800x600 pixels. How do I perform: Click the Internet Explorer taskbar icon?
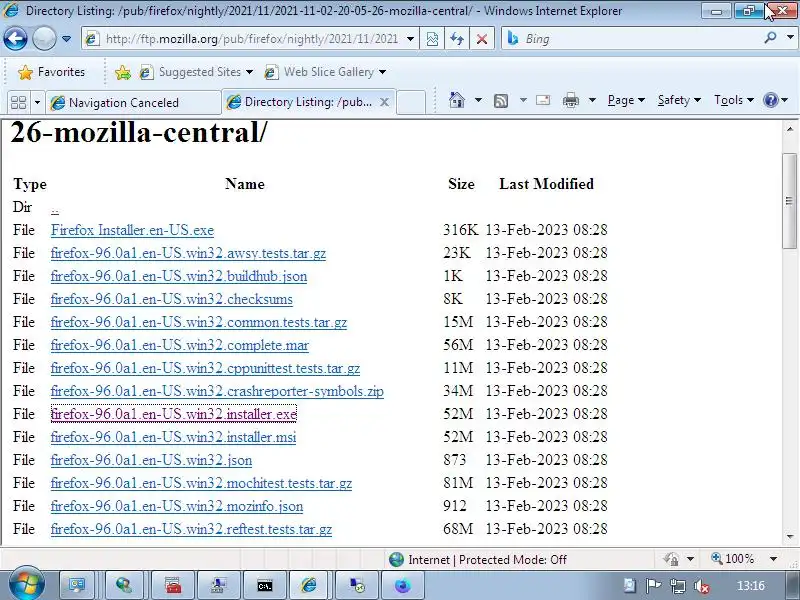click(x=308, y=585)
